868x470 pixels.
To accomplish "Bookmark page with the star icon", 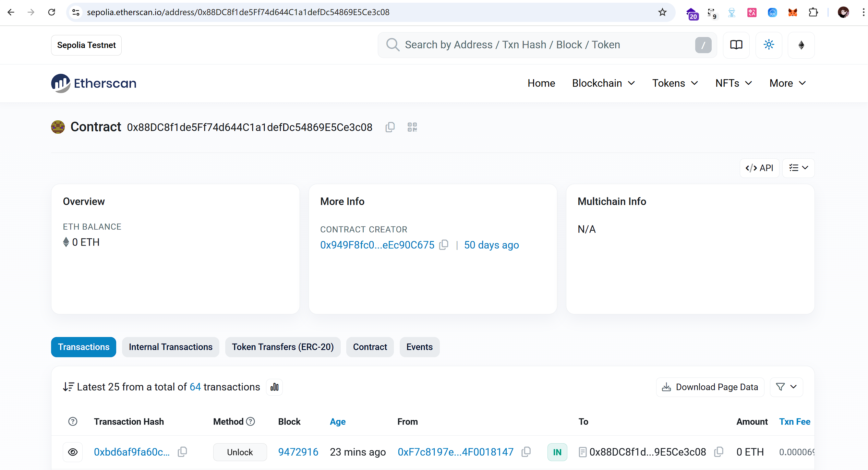I will click(x=662, y=12).
